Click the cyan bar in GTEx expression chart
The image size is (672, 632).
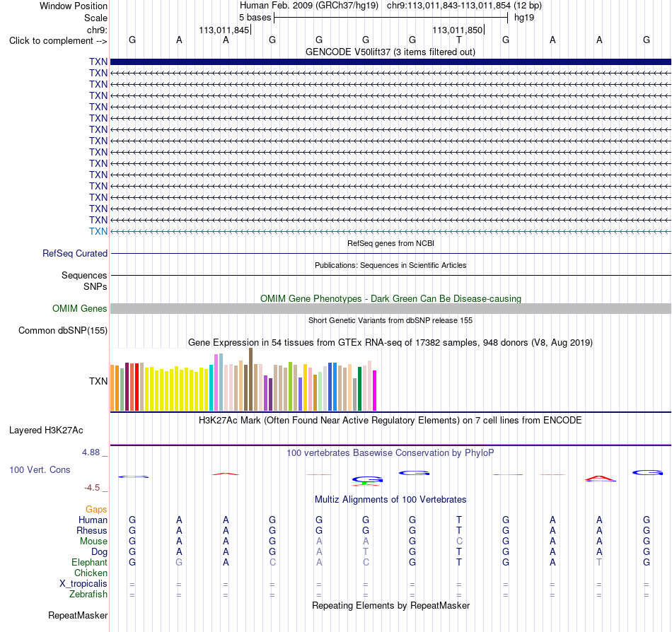(x=211, y=388)
